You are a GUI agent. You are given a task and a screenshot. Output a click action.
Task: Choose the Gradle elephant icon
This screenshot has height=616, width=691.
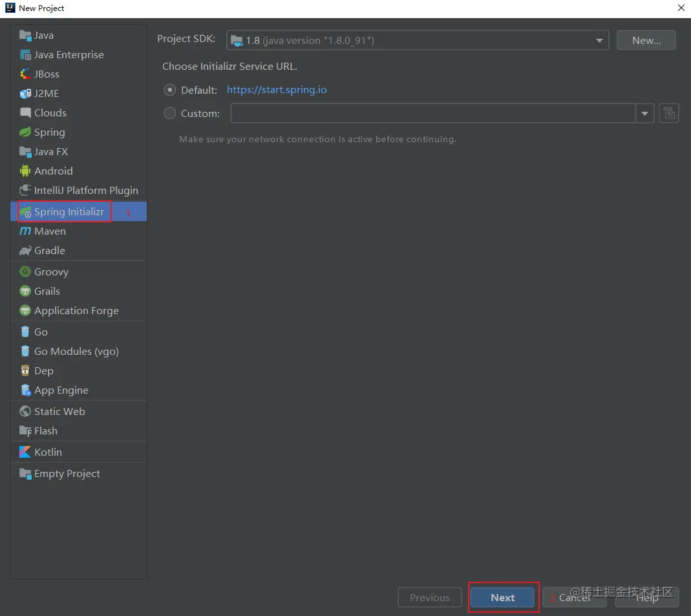25,251
